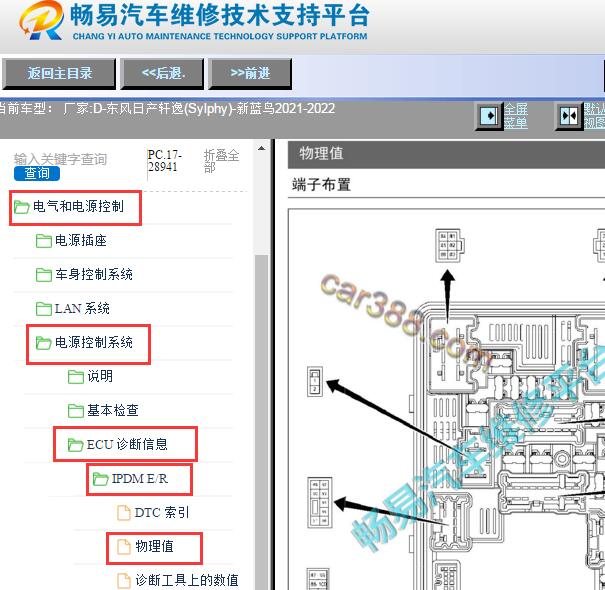This screenshot has height=590, width=605.
Task: Go forward with the >>前进 button
Action: [x=250, y=73]
